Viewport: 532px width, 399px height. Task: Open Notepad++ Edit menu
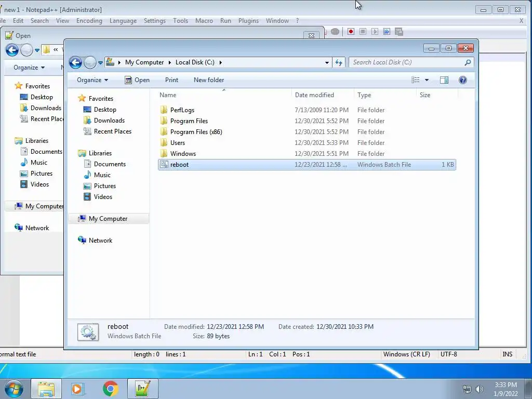pyautogui.click(x=18, y=21)
